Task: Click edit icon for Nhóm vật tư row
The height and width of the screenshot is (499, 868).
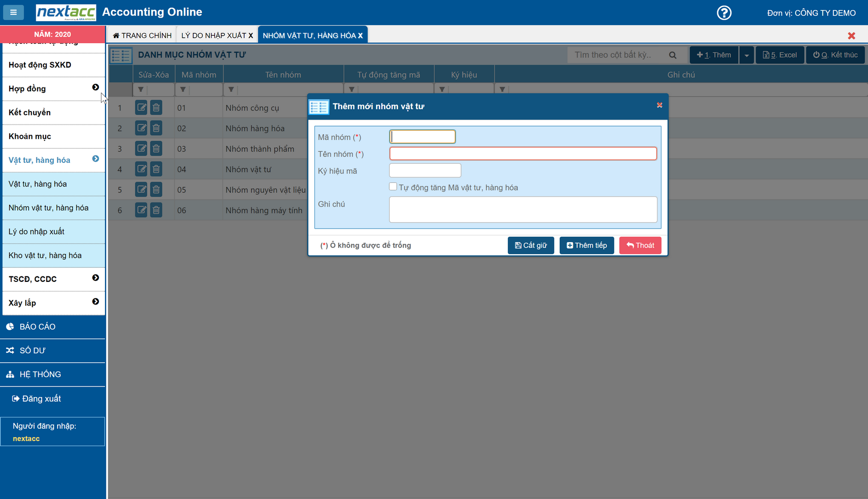Action: (x=141, y=169)
